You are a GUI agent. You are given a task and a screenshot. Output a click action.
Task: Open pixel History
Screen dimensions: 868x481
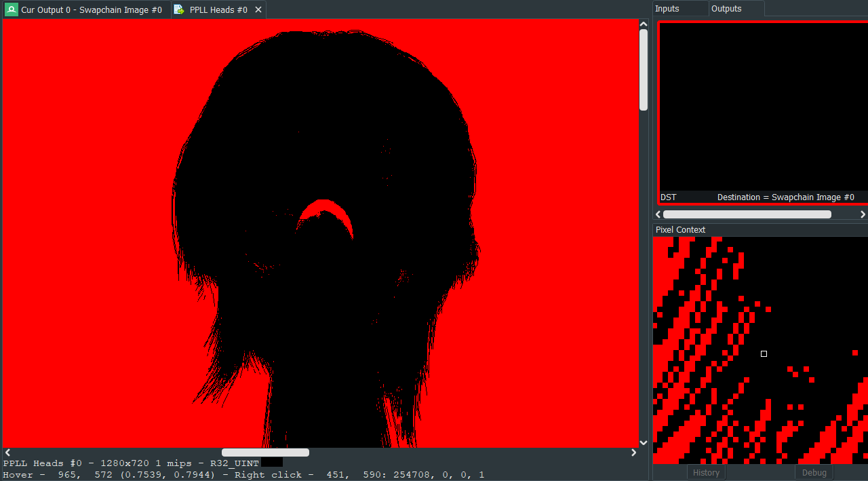(x=706, y=473)
